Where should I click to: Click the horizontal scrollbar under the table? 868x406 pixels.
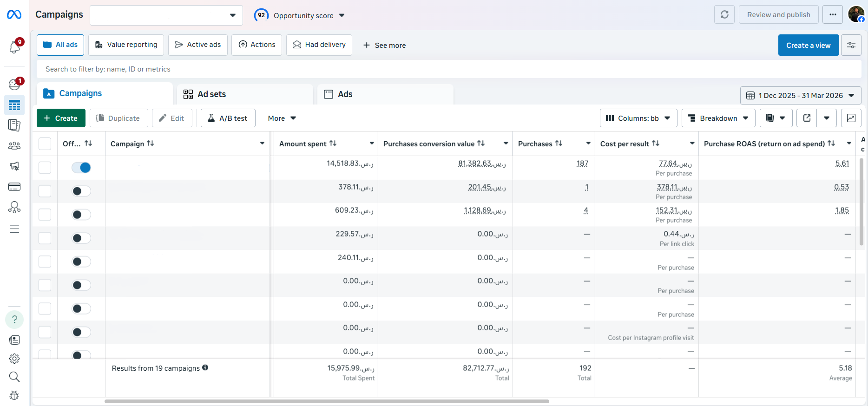point(327,401)
